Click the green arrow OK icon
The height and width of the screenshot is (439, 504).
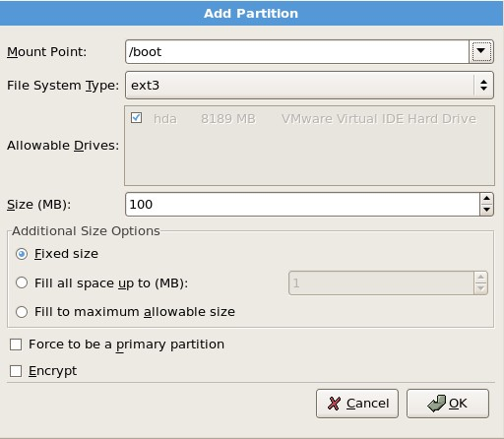[x=437, y=404]
